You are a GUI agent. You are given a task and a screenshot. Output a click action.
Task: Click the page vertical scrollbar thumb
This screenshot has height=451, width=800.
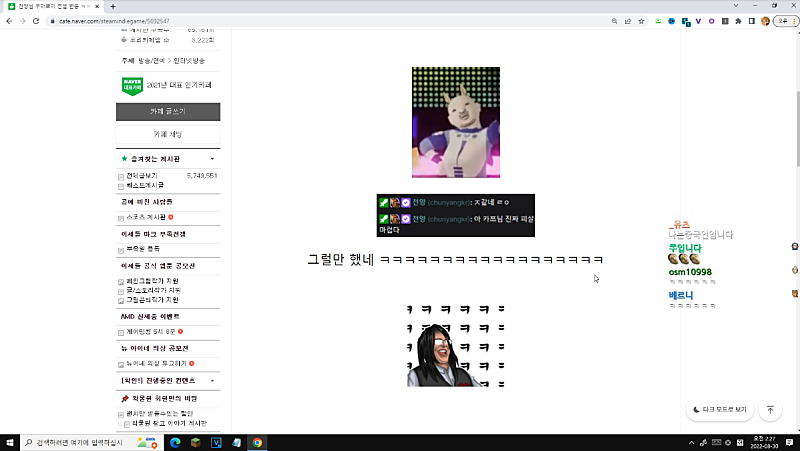pyautogui.click(x=797, y=128)
